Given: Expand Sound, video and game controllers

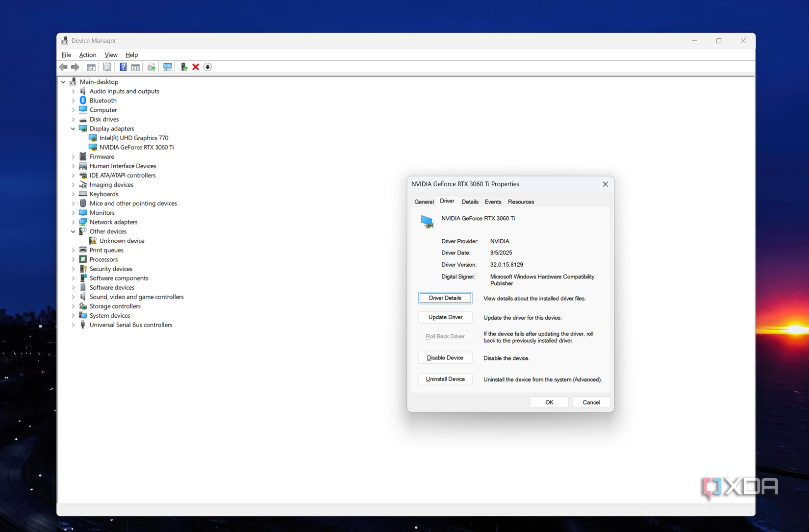Looking at the screenshot, I should click(73, 297).
